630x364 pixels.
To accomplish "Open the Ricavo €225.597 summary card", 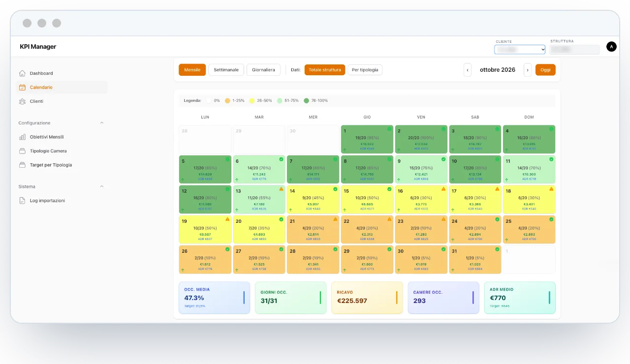I will pos(367,298).
